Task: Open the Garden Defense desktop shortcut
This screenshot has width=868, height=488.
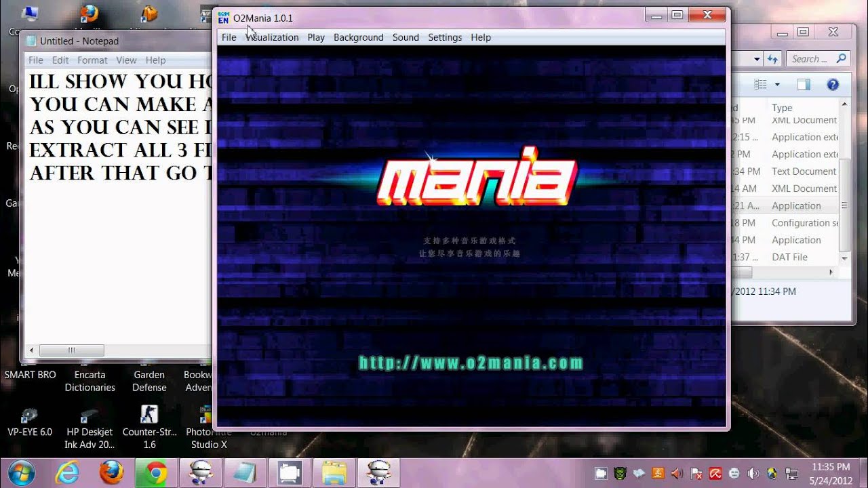Action: 149,381
